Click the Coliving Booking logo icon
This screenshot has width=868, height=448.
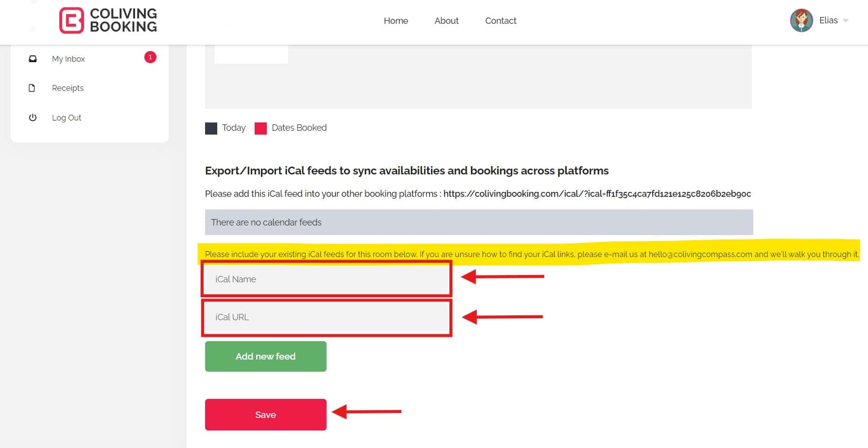(x=71, y=20)
